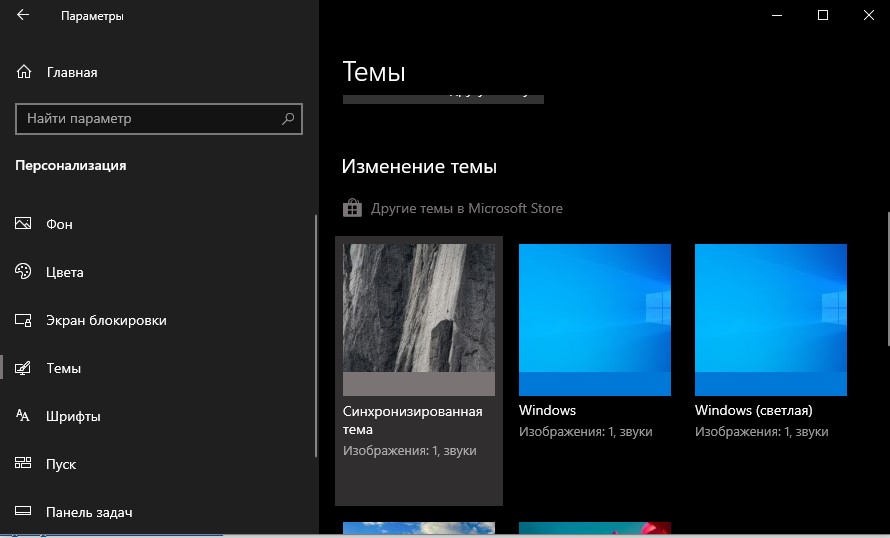
Task: Click the Темы brush icon
Action: (x=23, y=368)
